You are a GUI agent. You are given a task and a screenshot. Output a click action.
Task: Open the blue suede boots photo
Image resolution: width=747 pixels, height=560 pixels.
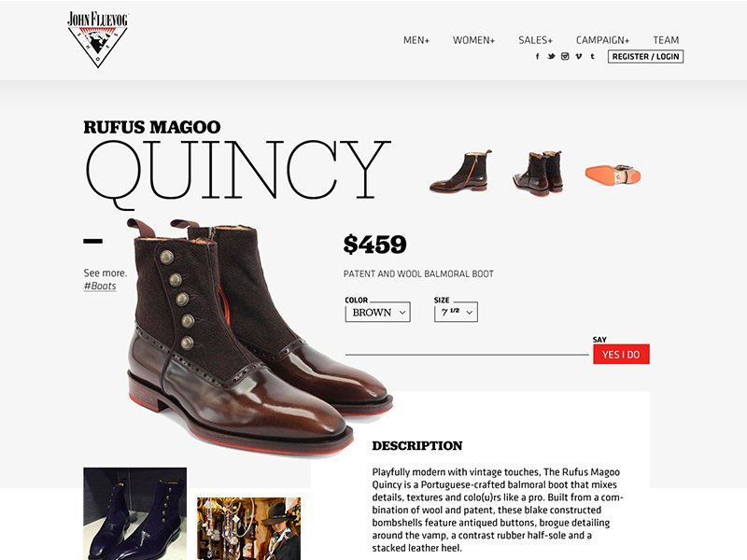point(134,513)
